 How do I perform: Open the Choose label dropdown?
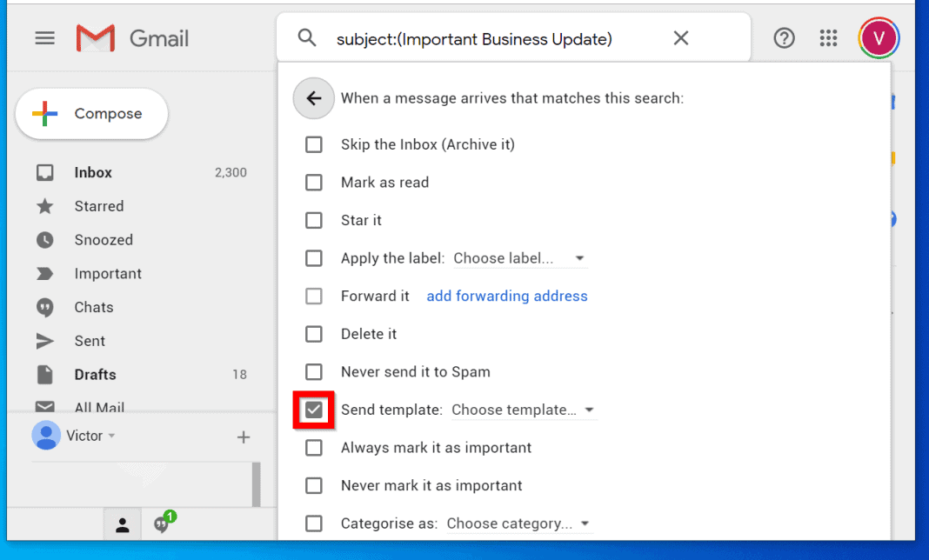coord(519,257)
